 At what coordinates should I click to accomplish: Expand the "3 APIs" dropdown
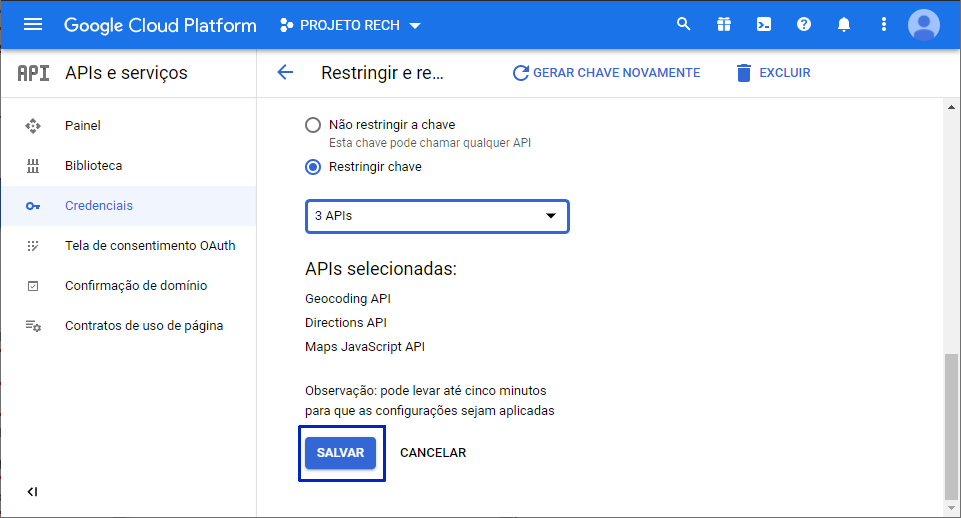437,216
